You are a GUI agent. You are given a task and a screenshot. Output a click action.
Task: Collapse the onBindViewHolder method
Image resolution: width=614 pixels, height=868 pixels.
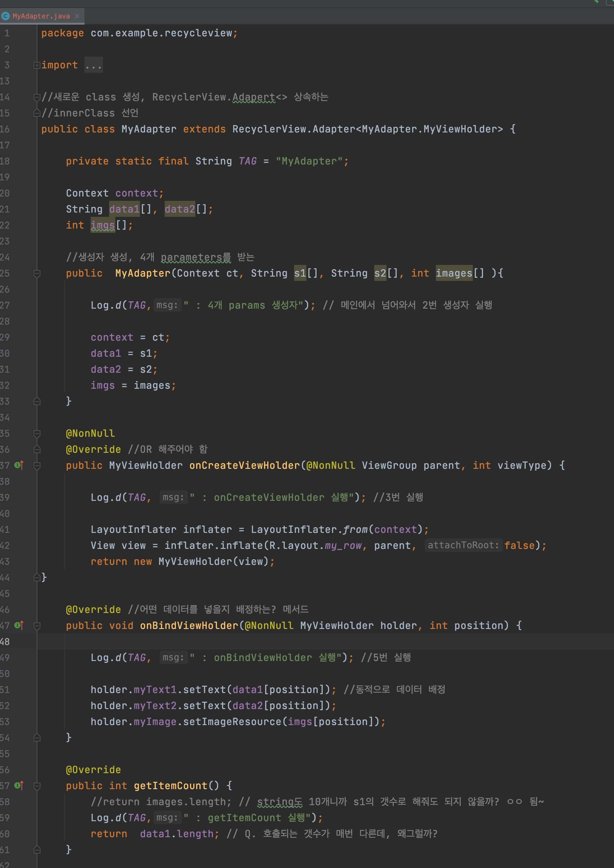tap(37, 626)
